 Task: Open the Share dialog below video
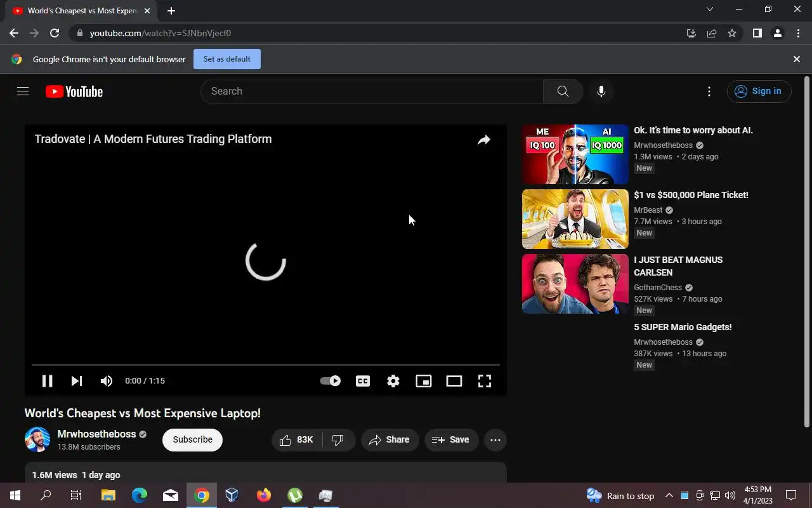pos(390,440)
